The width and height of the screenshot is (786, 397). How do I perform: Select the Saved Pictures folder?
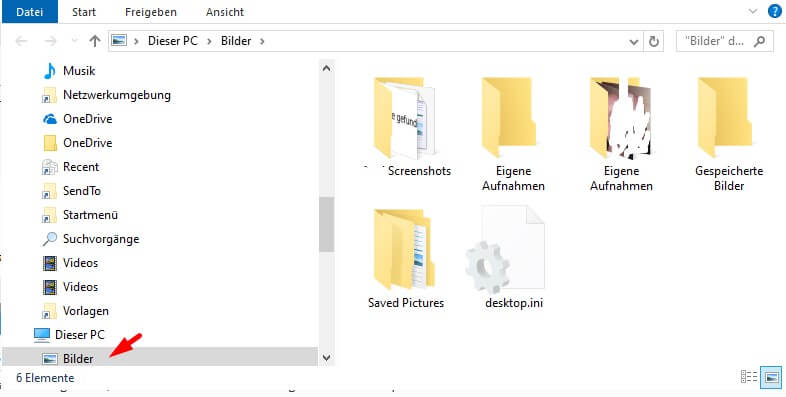(406, 258)
